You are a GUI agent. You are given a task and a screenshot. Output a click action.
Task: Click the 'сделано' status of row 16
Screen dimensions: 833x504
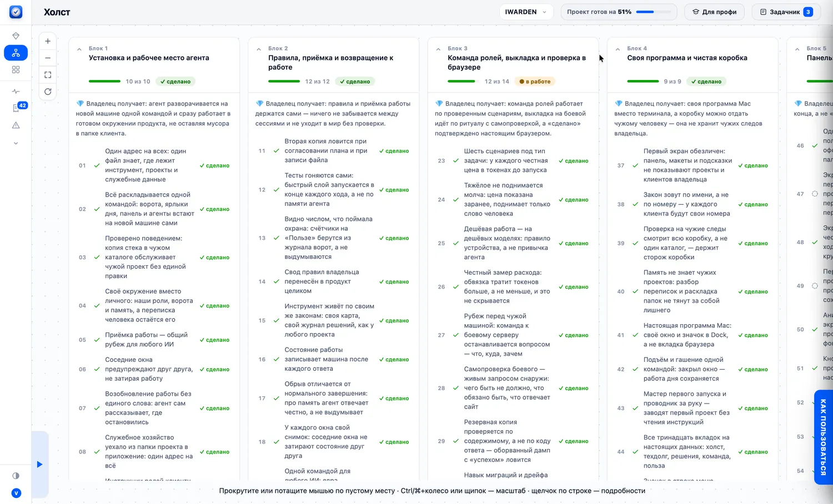pyautogui.click(x=394, y=360)
